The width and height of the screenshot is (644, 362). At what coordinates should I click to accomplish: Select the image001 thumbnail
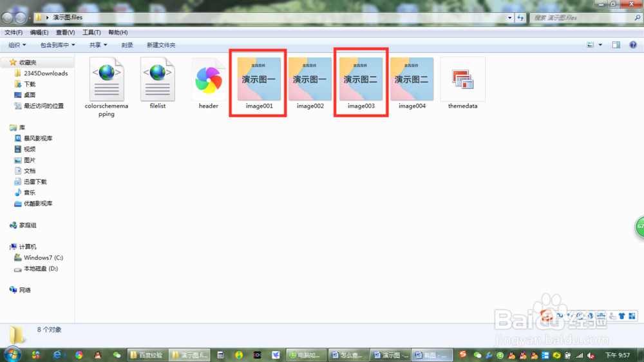(x=259, y=79)
